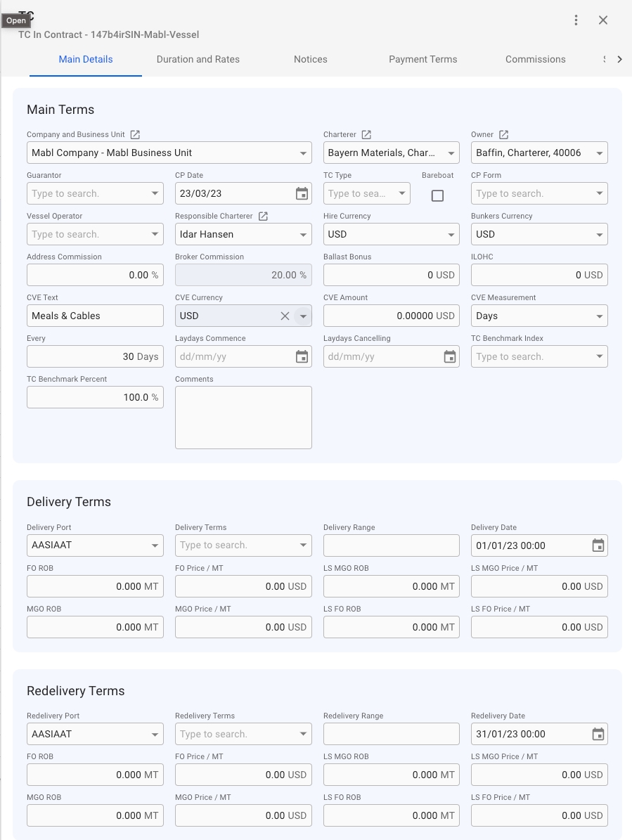Viewport: 632px width, 840px height.
Task: Tick the Bareboat checkbox
Action: (437, 195)
